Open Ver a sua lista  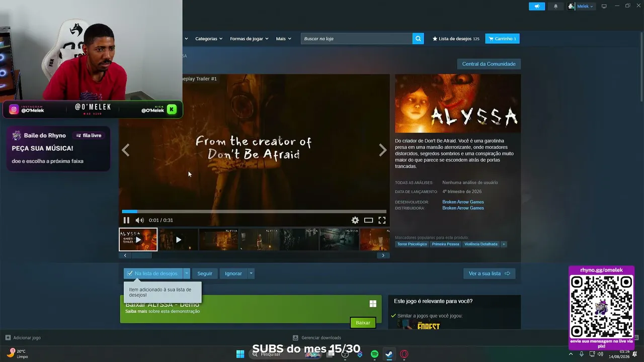tap(489, 274)
